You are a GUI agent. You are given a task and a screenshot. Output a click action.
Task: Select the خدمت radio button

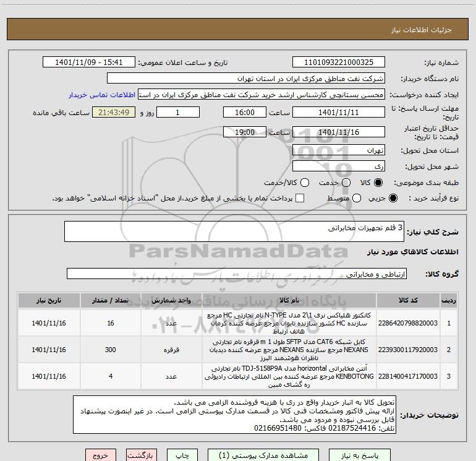tap(346, 183)
